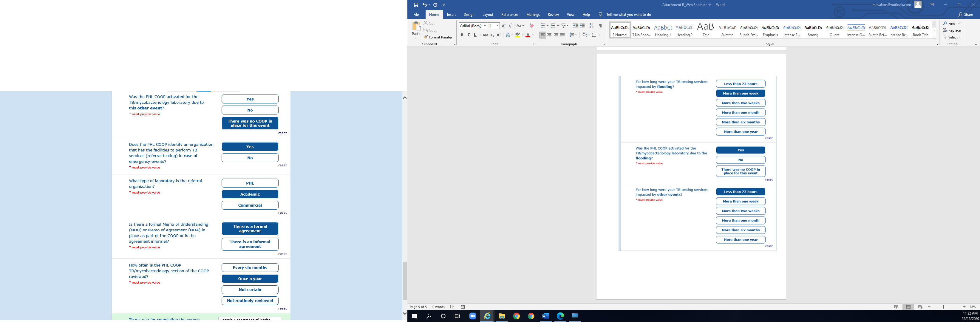Click the Sort A-Z icon

click(591, 26)
